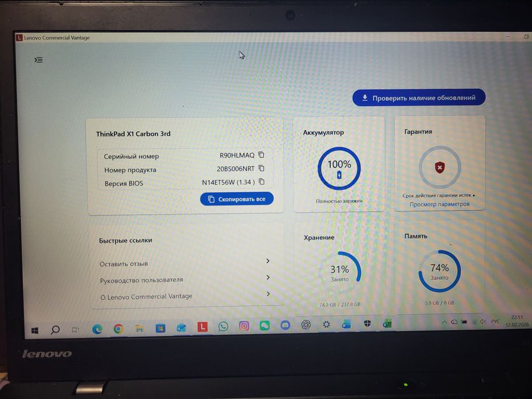The image size is (532, 399).
Task: Launch Google Chrome from the taskbar
Action: [119, 329]
